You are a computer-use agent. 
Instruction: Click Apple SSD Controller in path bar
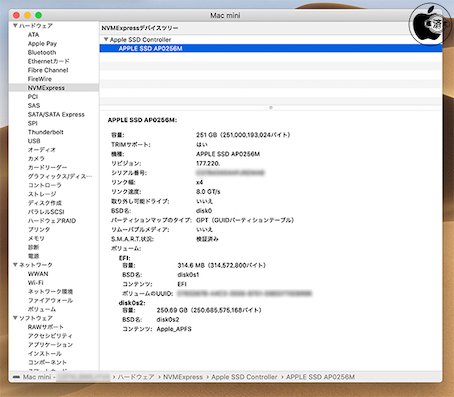tap(244, 377)
